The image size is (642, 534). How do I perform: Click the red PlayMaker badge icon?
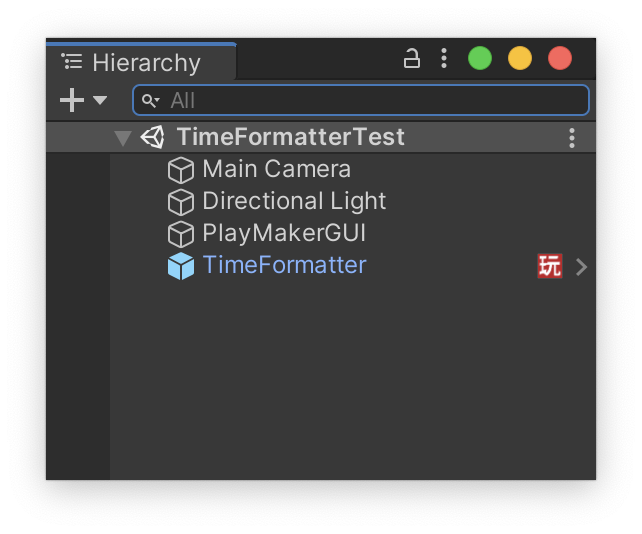[x=549, y=266]
